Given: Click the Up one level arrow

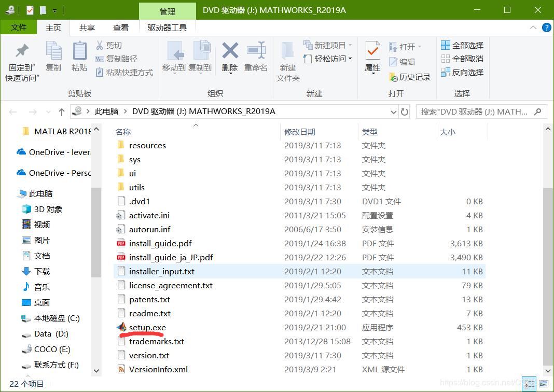Looking at the screenshot, I should 62,112.
